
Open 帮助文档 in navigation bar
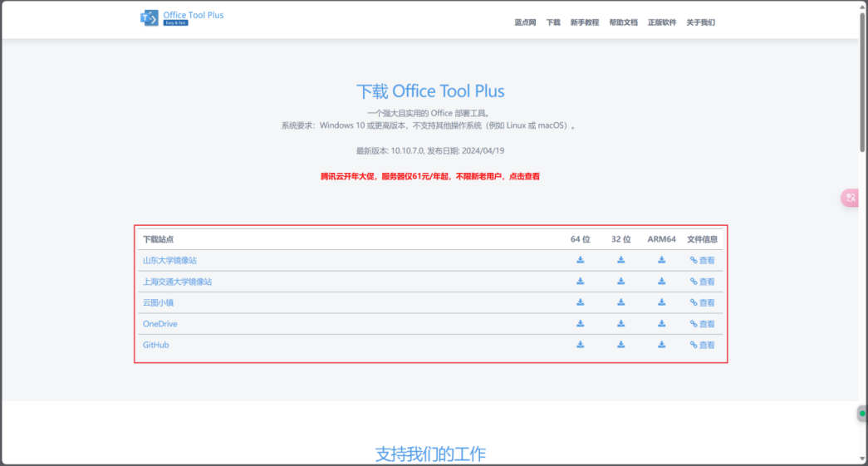coord(623,22)
